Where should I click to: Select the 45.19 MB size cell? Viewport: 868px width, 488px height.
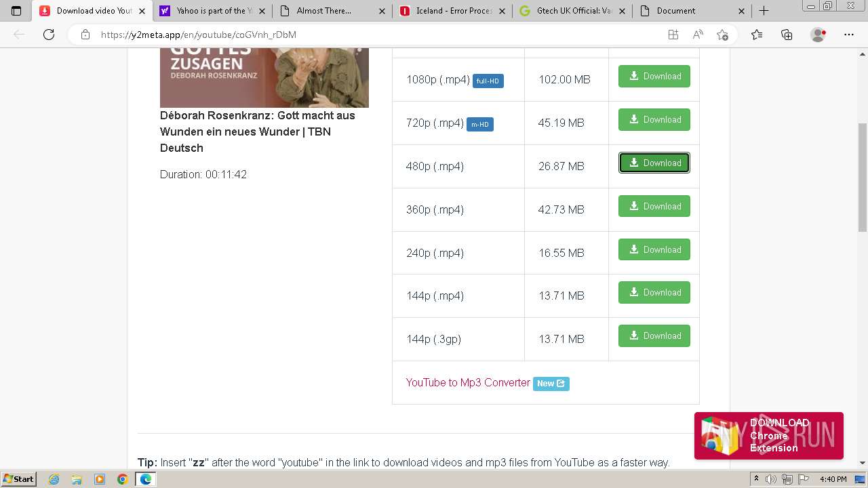[566, 123]
